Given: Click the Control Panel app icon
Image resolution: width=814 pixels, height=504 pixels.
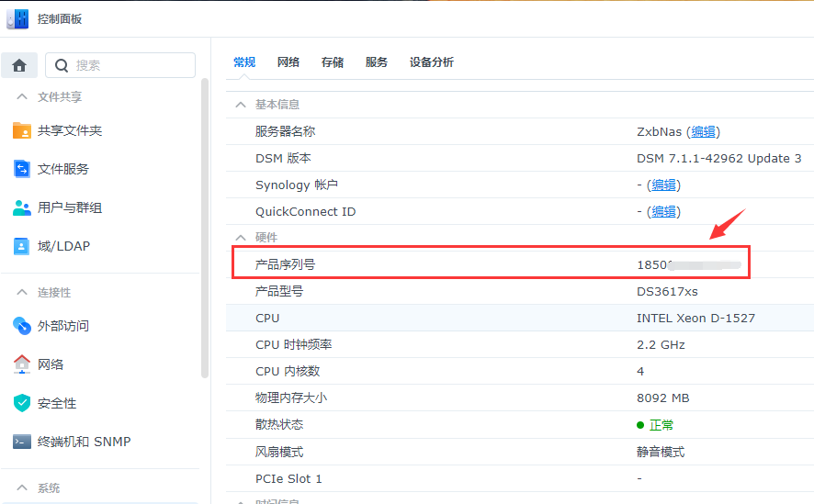Looking at the screenshot, I should coord(17,19).
